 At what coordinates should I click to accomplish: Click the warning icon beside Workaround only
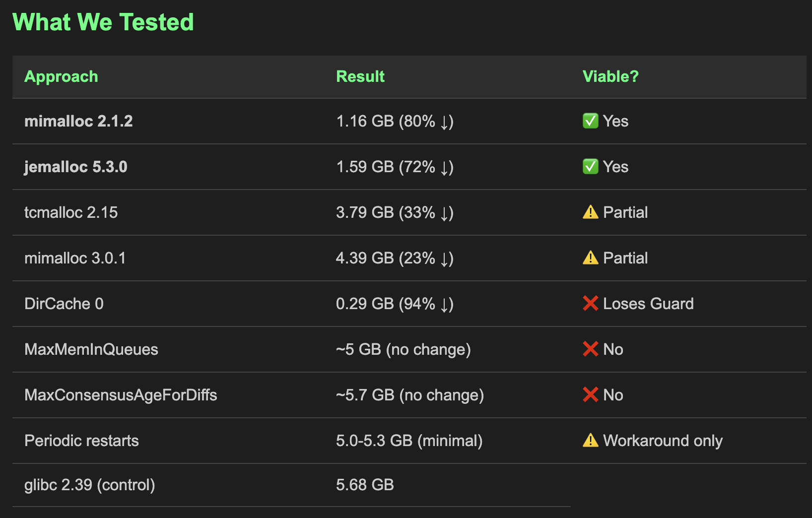tap(590, 441)
